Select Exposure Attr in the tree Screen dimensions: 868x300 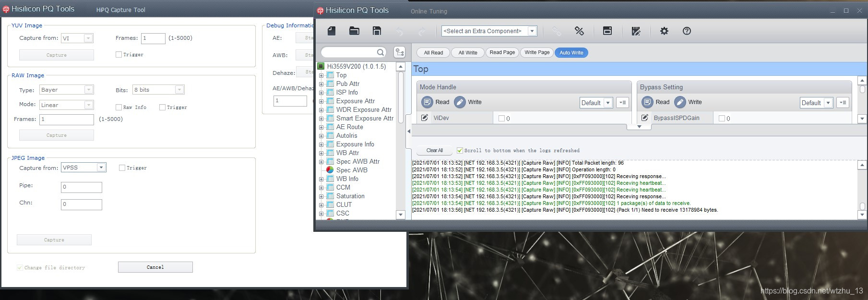pos(356,101)
